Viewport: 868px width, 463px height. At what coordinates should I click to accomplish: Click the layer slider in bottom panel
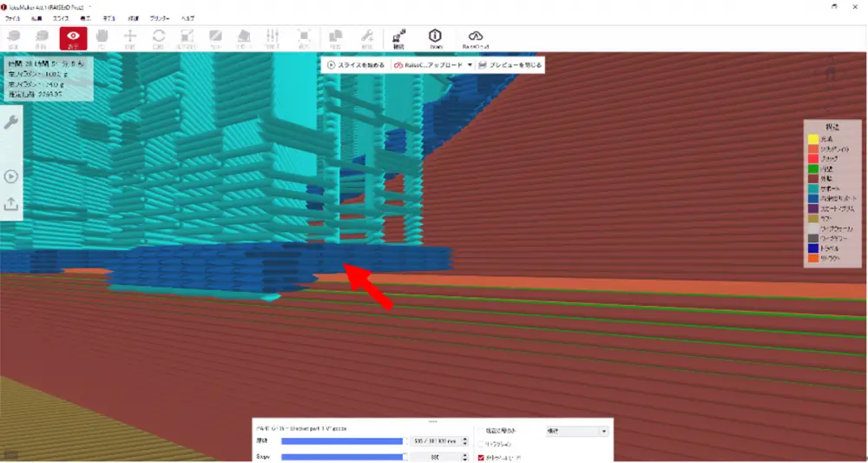343,441
